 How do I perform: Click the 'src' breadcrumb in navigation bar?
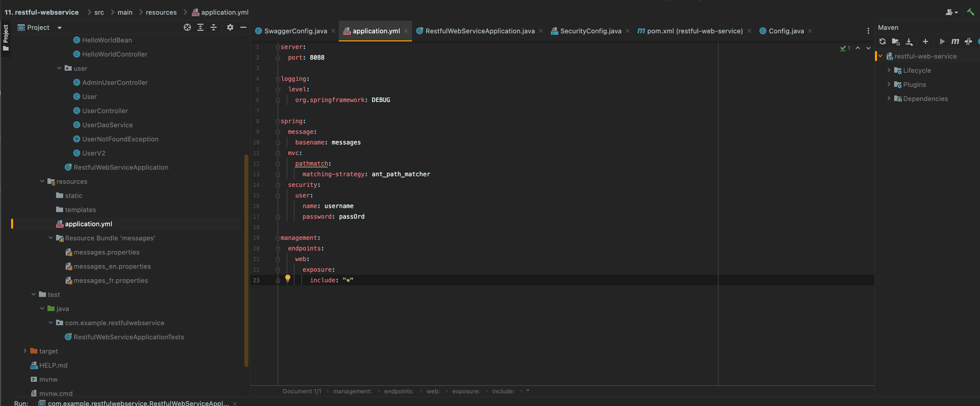click(99, 12)
